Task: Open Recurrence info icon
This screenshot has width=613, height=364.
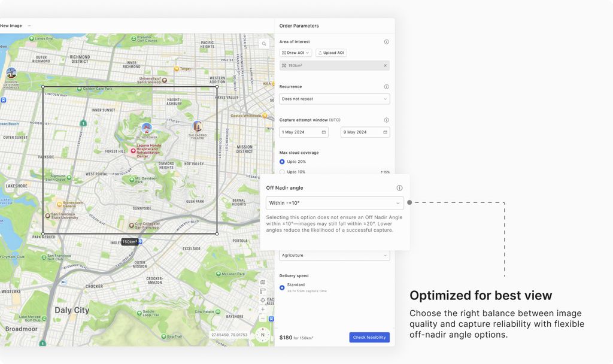Action: click(x=386, y=87)
